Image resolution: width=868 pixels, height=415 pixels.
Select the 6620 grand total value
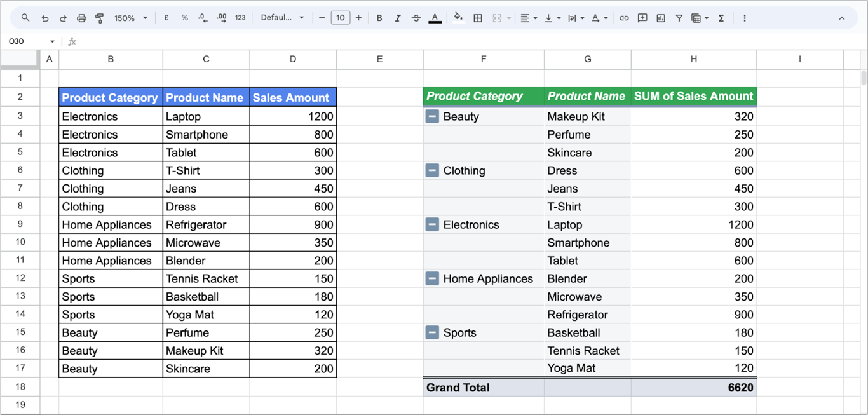[694, 387]
